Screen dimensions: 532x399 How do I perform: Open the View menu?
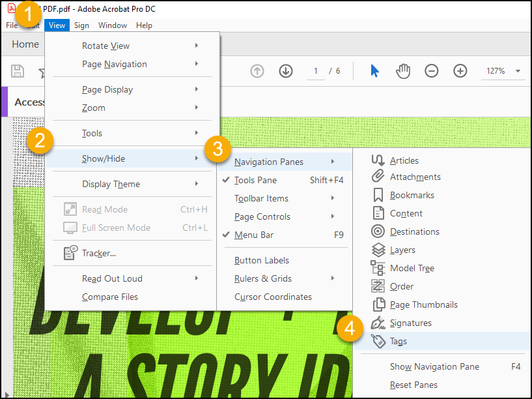pyautogui.click(x=57, y=25)
